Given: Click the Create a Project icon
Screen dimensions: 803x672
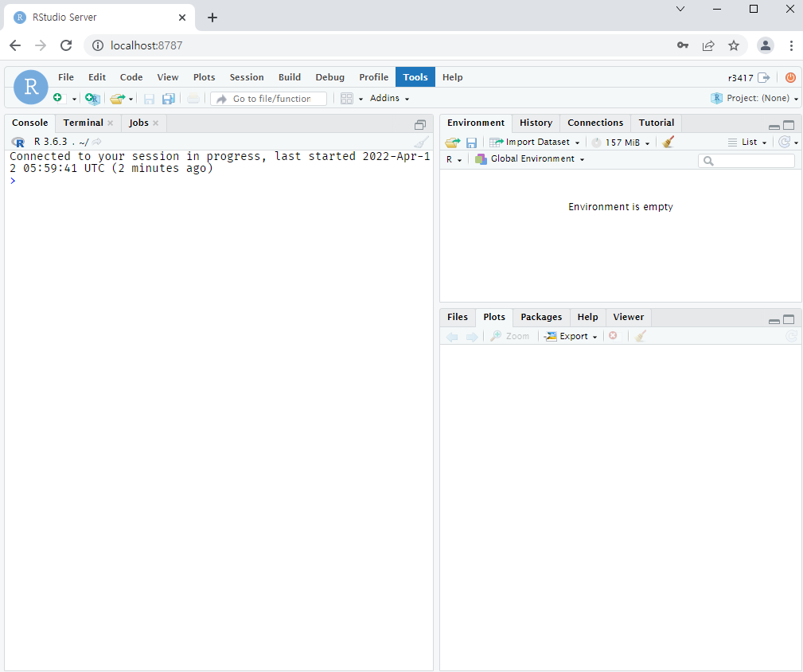Looking at the screenshot, I should pos(92,99).
